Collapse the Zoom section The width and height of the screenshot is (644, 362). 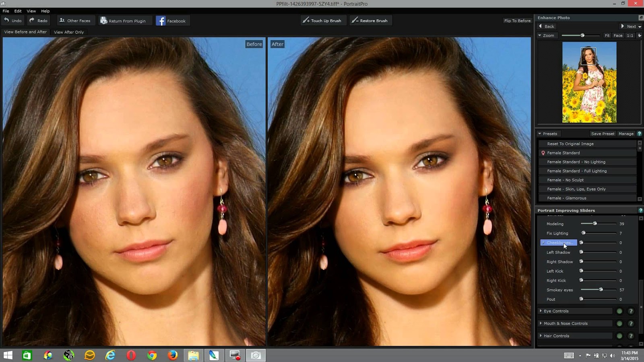[x=540, y=35]
